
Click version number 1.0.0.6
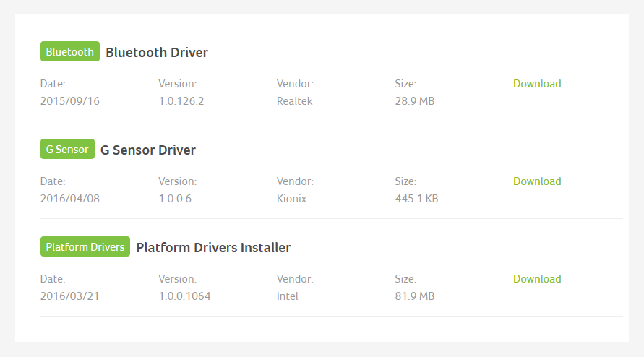click(175, 199)
